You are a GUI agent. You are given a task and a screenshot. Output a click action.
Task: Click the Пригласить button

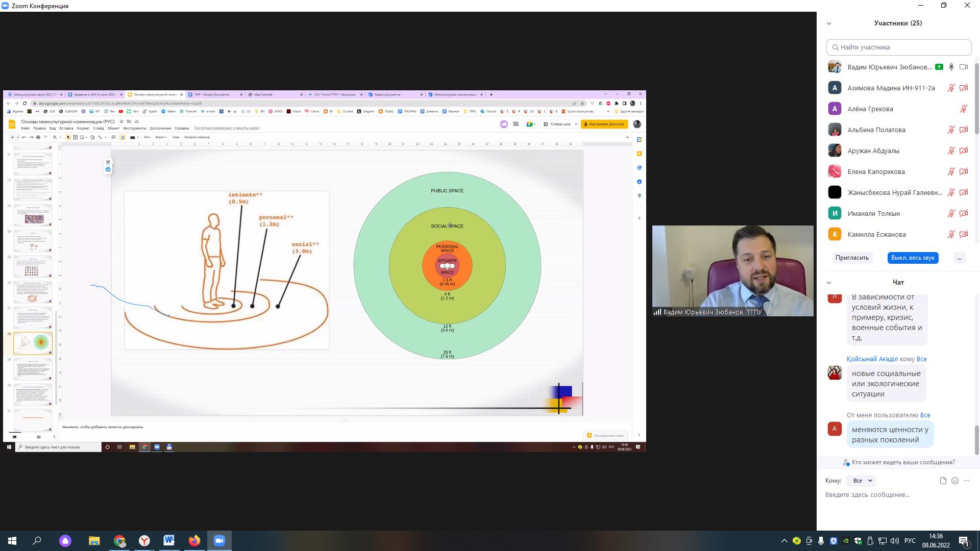coord(852,258)
